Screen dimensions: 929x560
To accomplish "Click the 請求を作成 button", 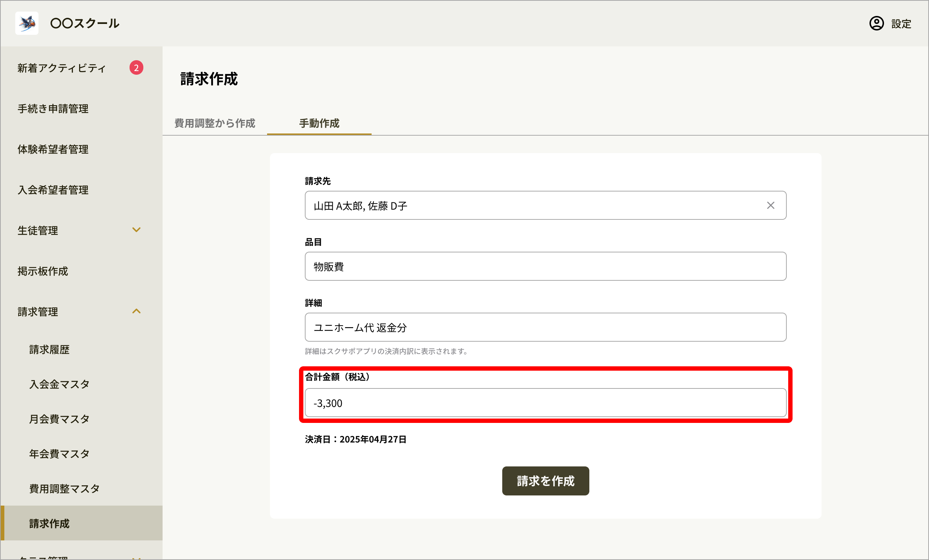I will click(x=545, y=481).
